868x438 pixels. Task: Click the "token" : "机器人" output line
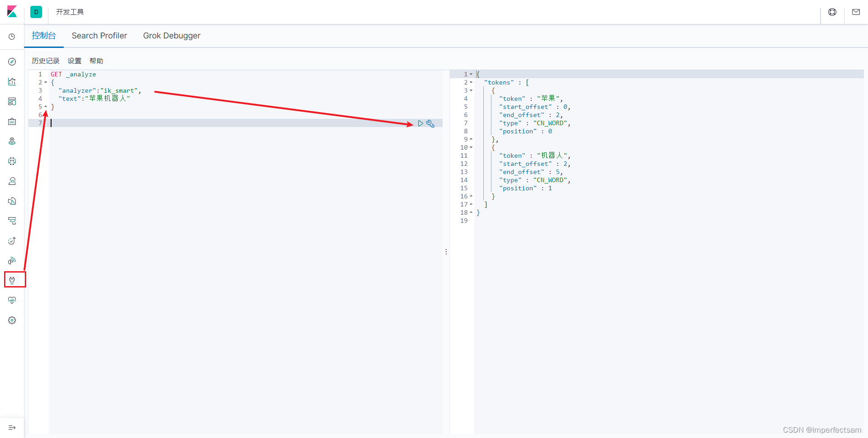535,155
